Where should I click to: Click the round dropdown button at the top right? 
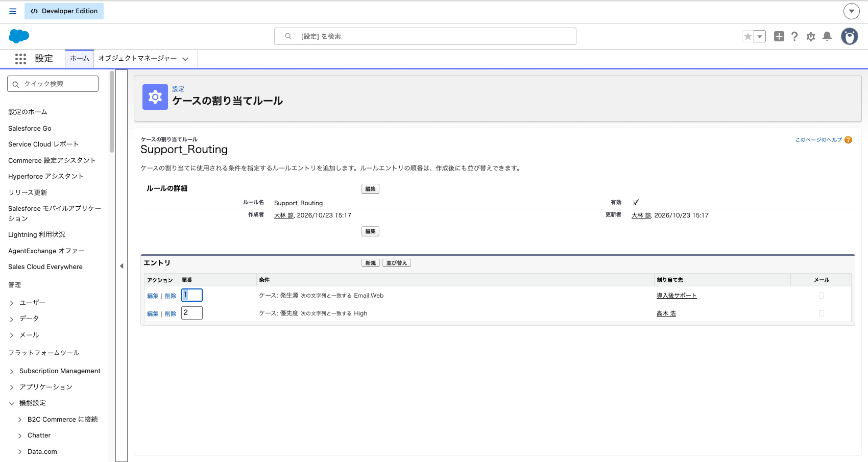(852, 11)
